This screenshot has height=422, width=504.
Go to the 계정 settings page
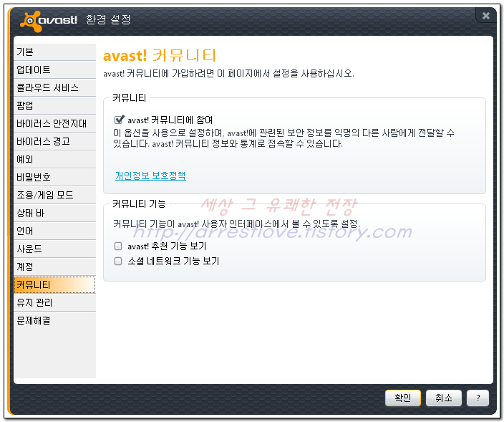(x=54, y=267)
